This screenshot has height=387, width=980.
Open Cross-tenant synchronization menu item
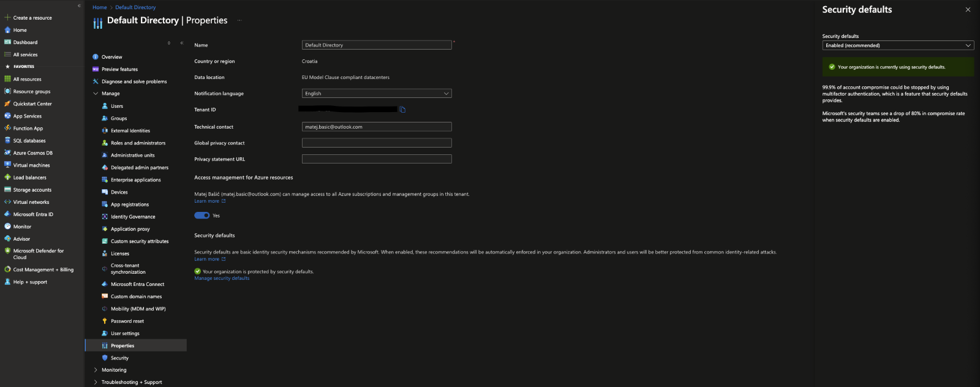coord(128,269)
